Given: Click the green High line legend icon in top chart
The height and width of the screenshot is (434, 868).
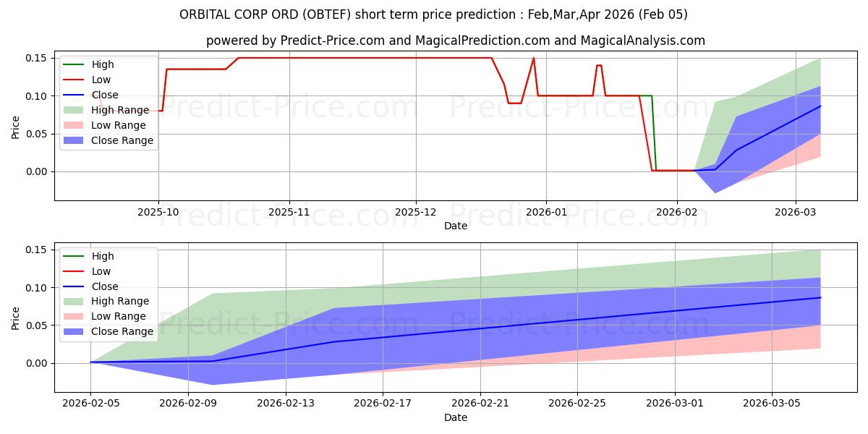Looking at the screenshot, I should 75,65.
